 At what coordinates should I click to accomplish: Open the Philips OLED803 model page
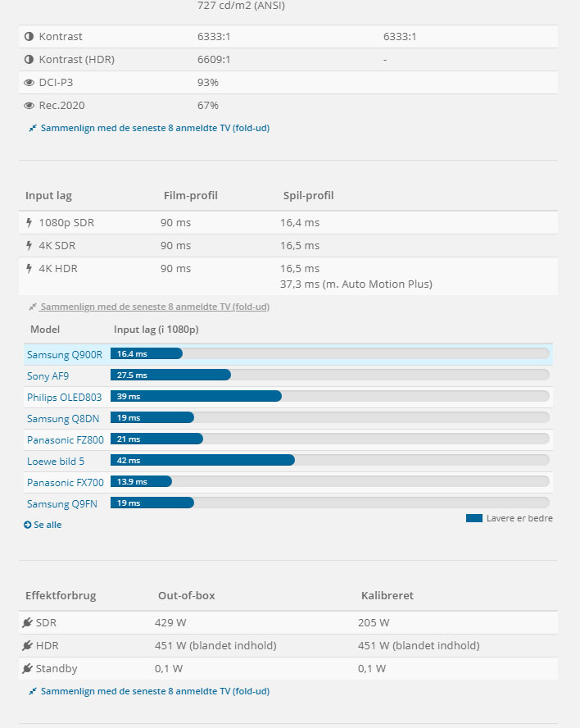(x=66, y=397)
